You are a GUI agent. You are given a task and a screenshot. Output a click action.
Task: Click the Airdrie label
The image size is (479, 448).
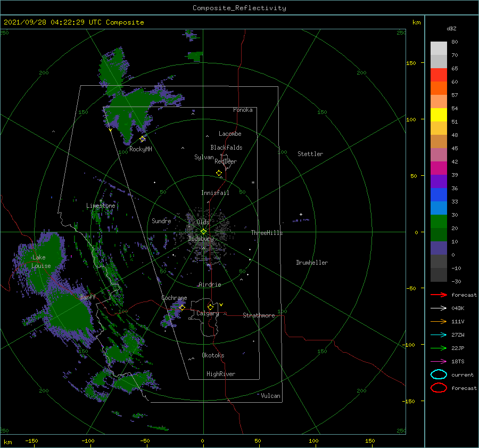(x=210, y=284)
